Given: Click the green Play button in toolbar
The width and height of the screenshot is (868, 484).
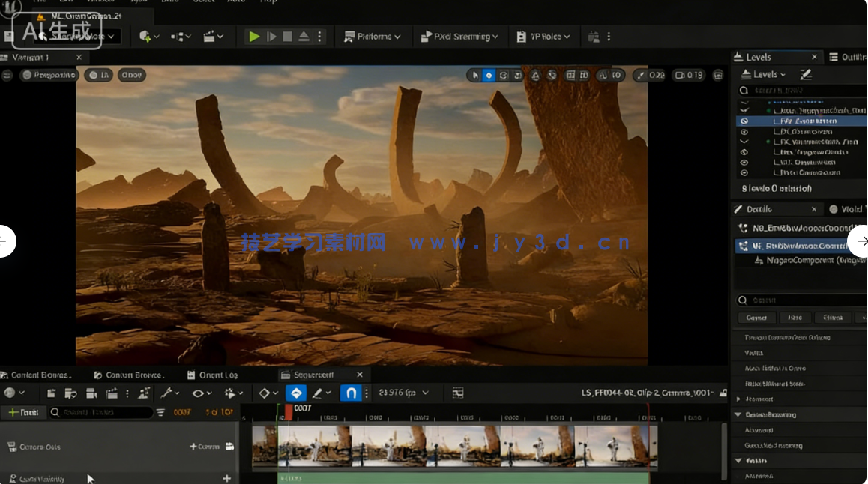Looking at the screenshot, I should click(254, 37).
